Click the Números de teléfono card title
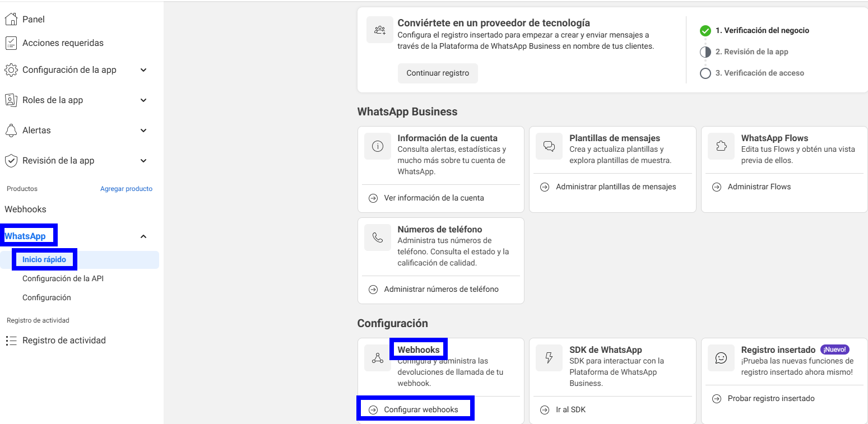 click(x=440, y=230)
